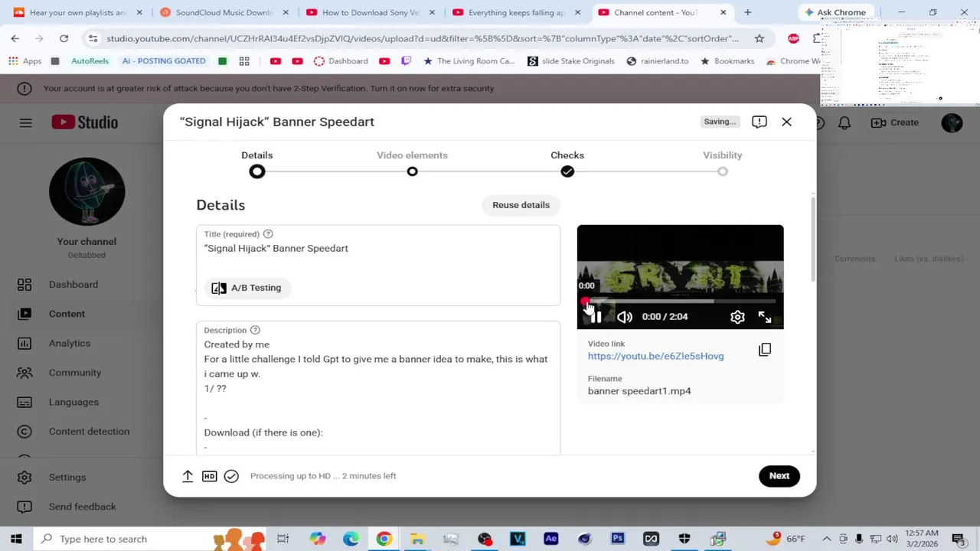This screenshot has width=980, height=551.
Task: Copy the video link with the copy icon
Action: [x=765, y=350]
